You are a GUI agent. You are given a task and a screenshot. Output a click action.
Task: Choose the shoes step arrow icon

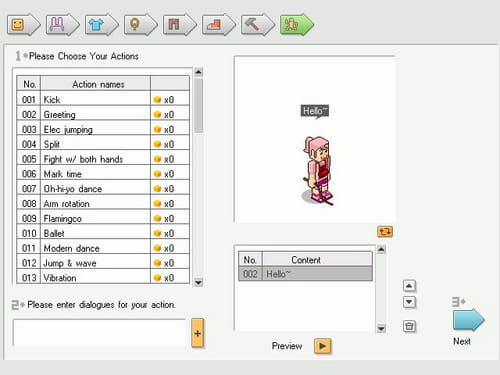(219, 25)
